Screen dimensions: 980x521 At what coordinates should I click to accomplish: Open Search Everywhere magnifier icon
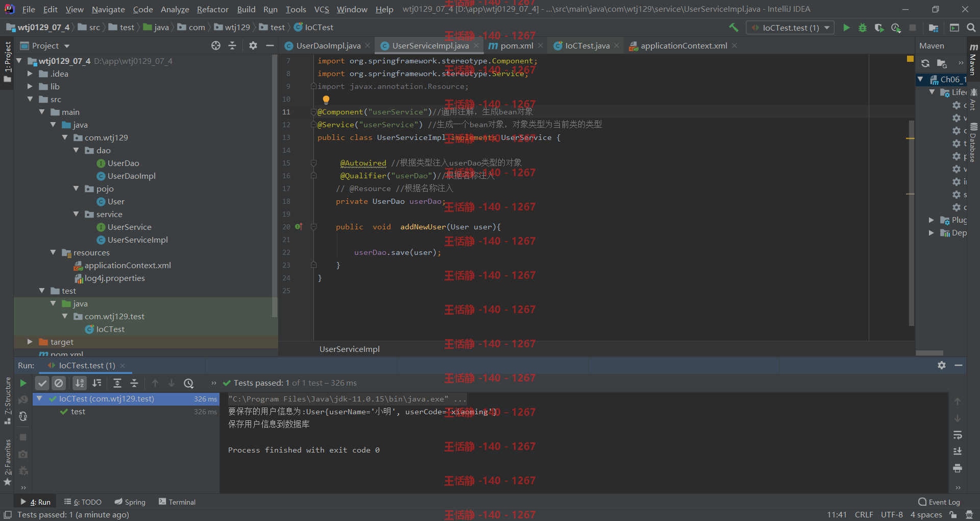[x=971, y=28]
